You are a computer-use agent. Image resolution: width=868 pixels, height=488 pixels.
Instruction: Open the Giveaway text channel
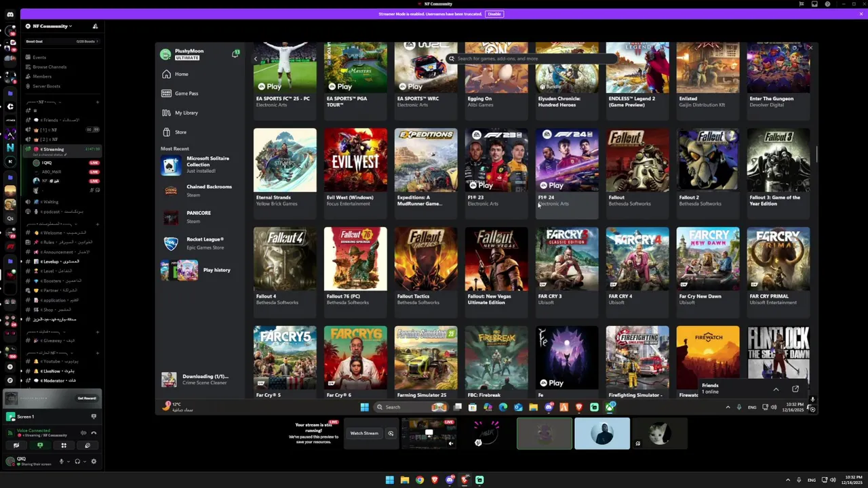click(62, 341)
